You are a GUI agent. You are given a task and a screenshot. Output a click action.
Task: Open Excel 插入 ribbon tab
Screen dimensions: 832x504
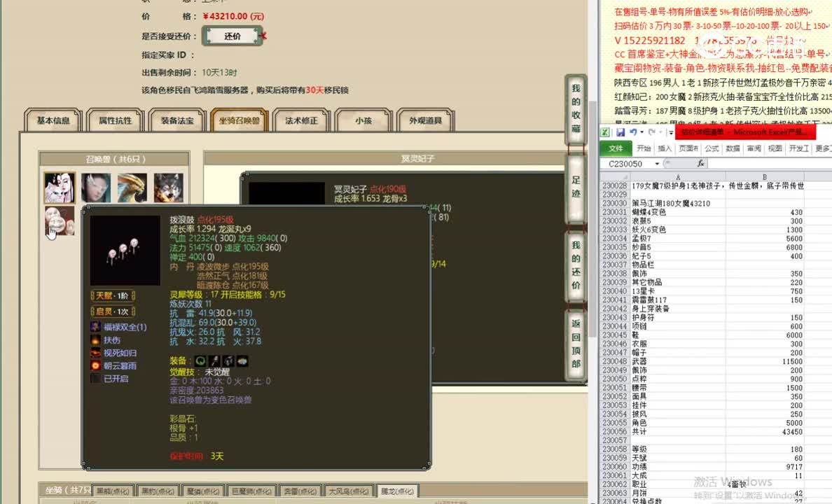click(x=665, y=148)
